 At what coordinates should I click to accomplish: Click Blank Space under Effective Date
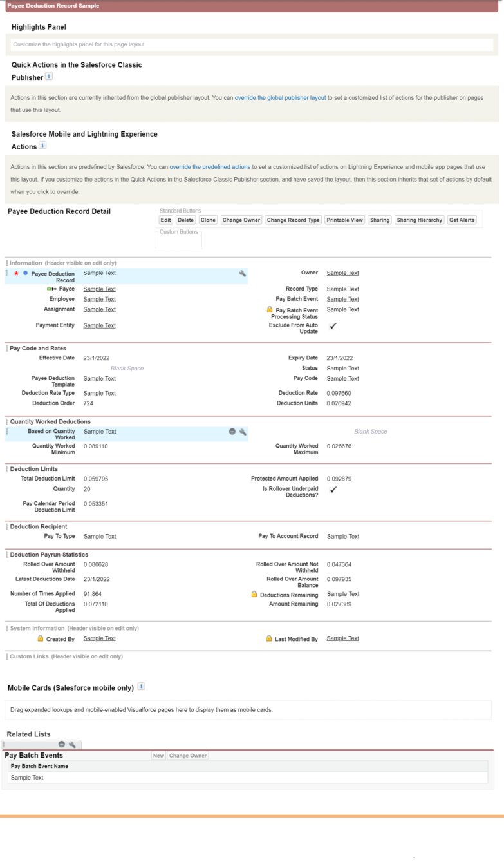127,369
